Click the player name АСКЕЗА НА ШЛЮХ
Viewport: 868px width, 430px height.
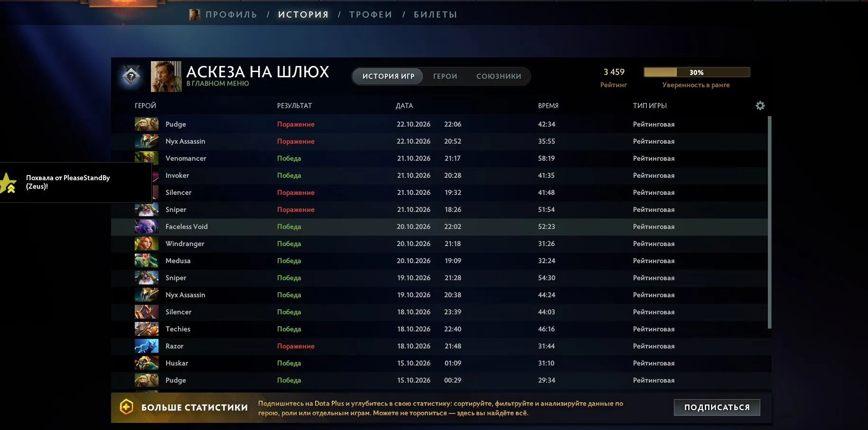(x=257, y=72)
